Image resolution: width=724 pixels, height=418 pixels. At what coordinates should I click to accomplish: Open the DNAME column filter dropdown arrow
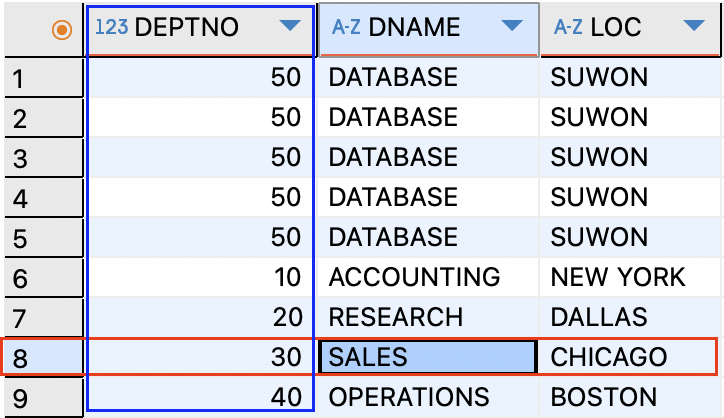pyautogui.click(x=512, y=25)
